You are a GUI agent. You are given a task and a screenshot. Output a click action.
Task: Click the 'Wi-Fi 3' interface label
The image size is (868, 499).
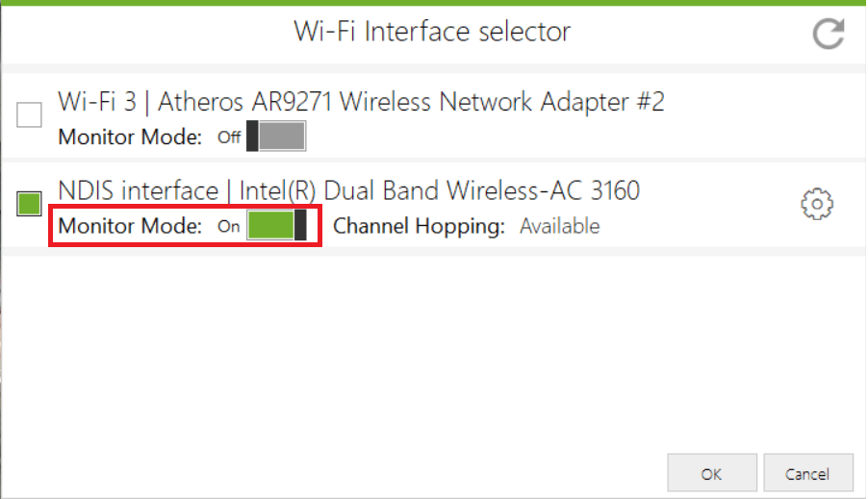pyautogui.click(x=97, y=102)
